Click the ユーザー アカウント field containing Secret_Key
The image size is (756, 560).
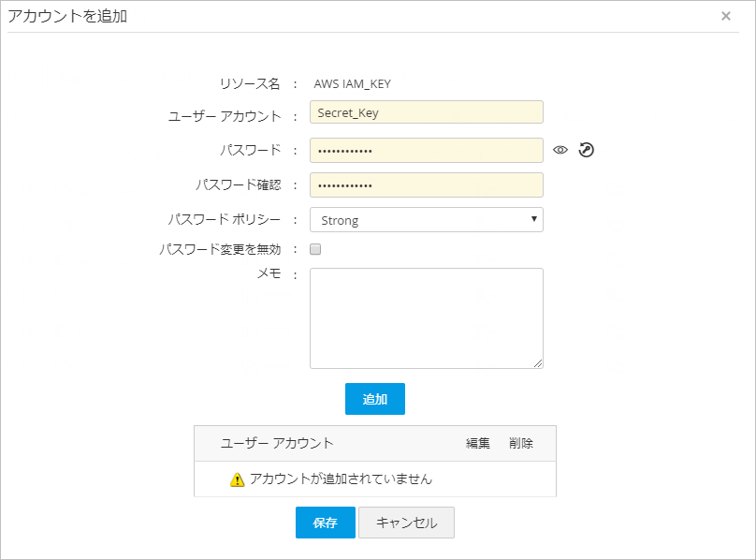pyautogui.click(x=427, y=112)
